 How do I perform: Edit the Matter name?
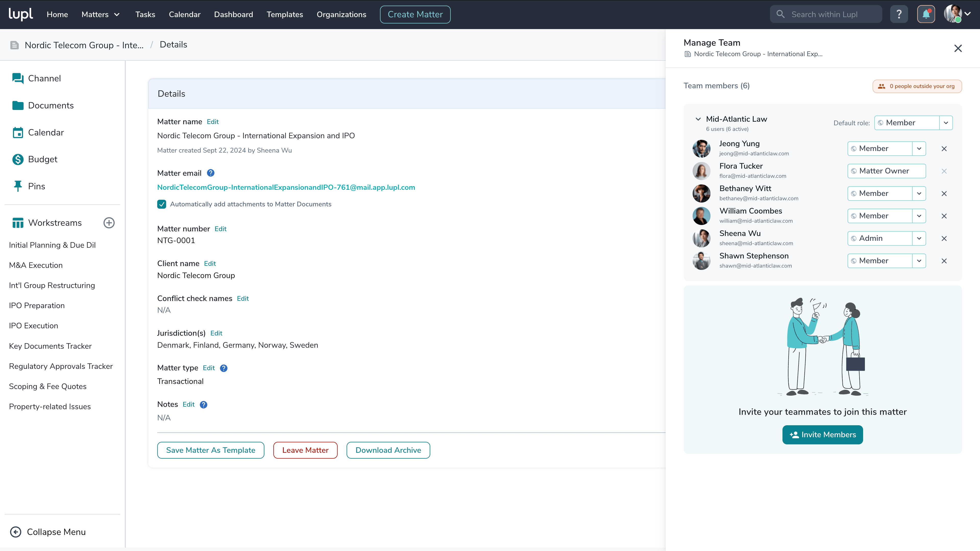(x=213, y=122)
